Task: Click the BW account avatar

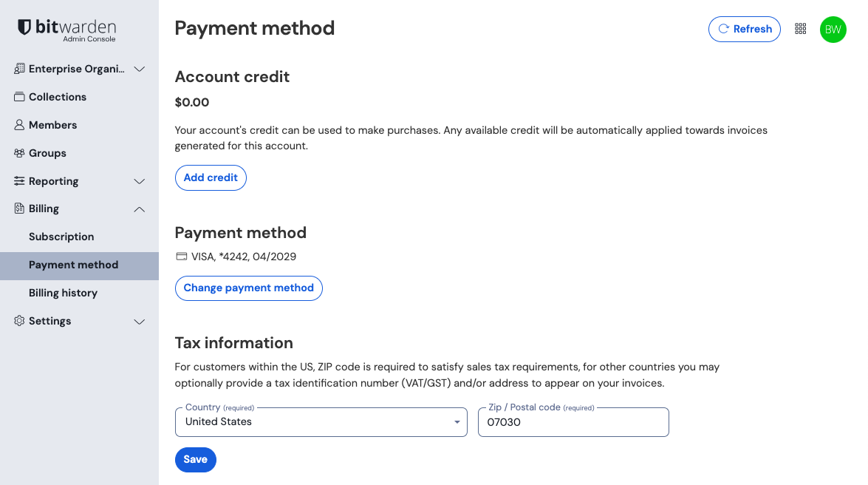Action: tap(833, 30)
